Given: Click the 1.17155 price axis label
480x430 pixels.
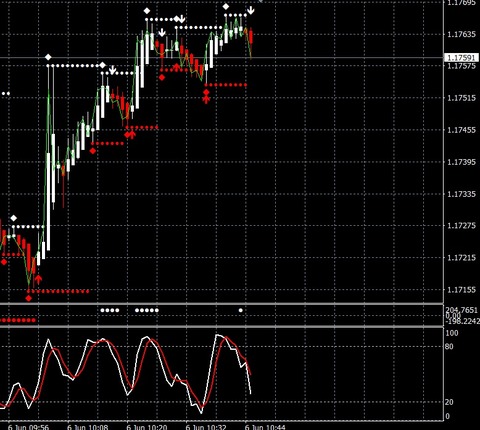Looking at the screenshot, I should (461, 290).
